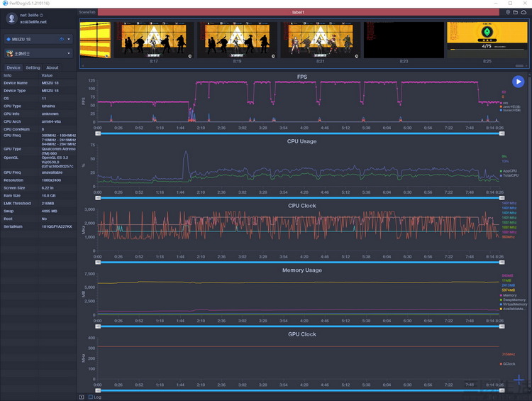Click the Swap value 4095 MB
This screenshot has height=401, width=532.
(x=50, y=212)
